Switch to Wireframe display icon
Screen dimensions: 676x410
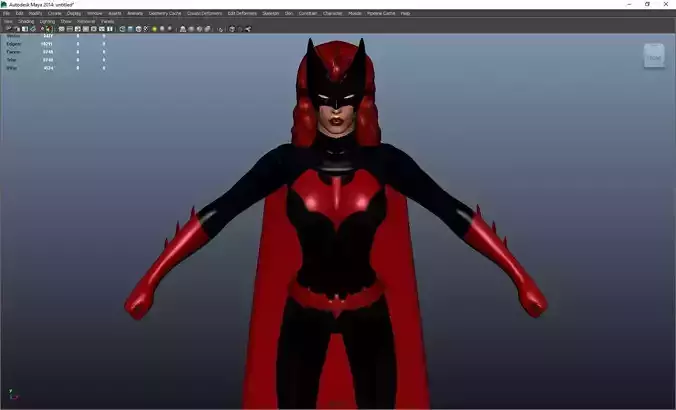pos(122,29)
